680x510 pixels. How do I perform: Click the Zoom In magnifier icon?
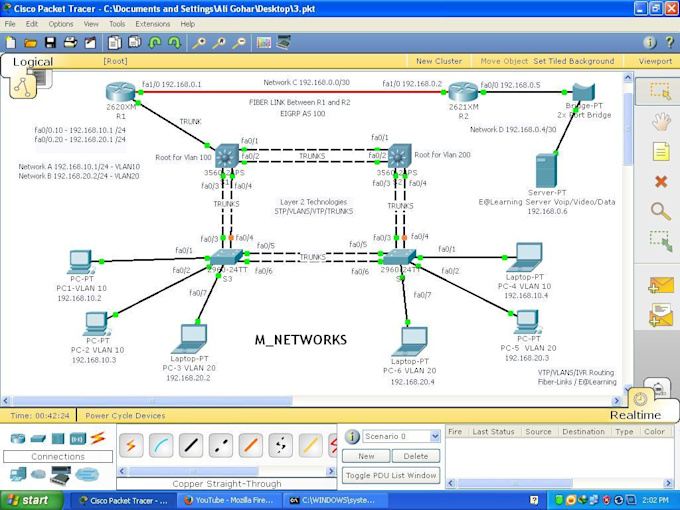pos(199,42)
